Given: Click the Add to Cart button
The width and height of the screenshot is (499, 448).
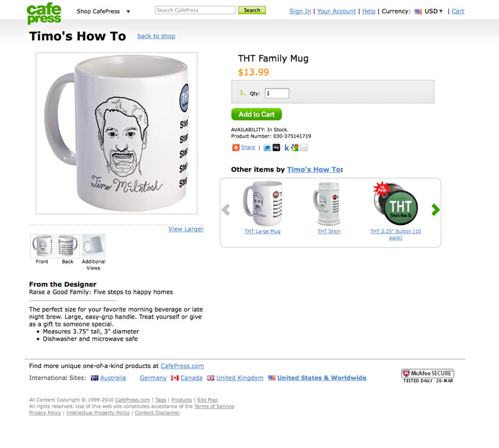Looking at the screenshot, I should click(257, 115).
